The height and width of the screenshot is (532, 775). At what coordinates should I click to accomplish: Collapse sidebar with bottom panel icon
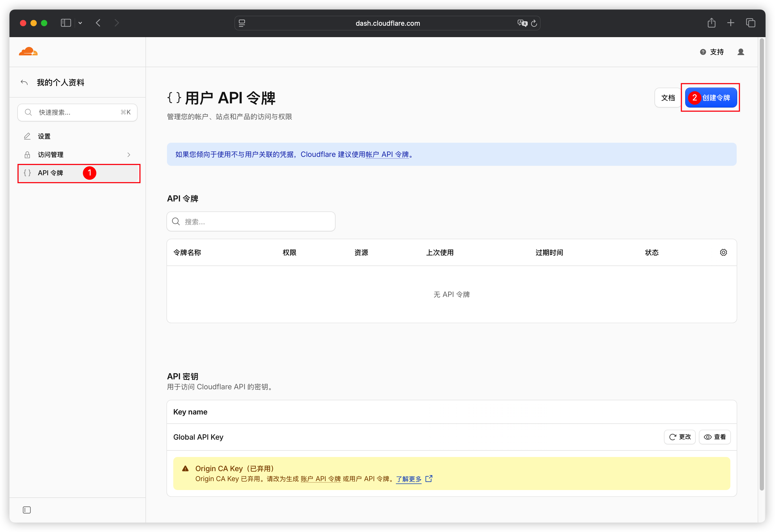(27, 510)
